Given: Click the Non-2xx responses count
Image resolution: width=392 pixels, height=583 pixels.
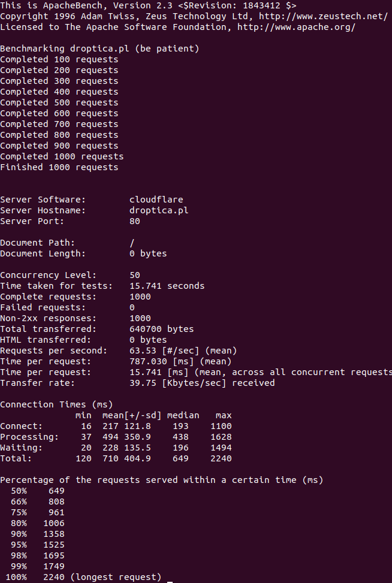Looking at the screenshot, I should pyautogui.click(x=140, y=318).
